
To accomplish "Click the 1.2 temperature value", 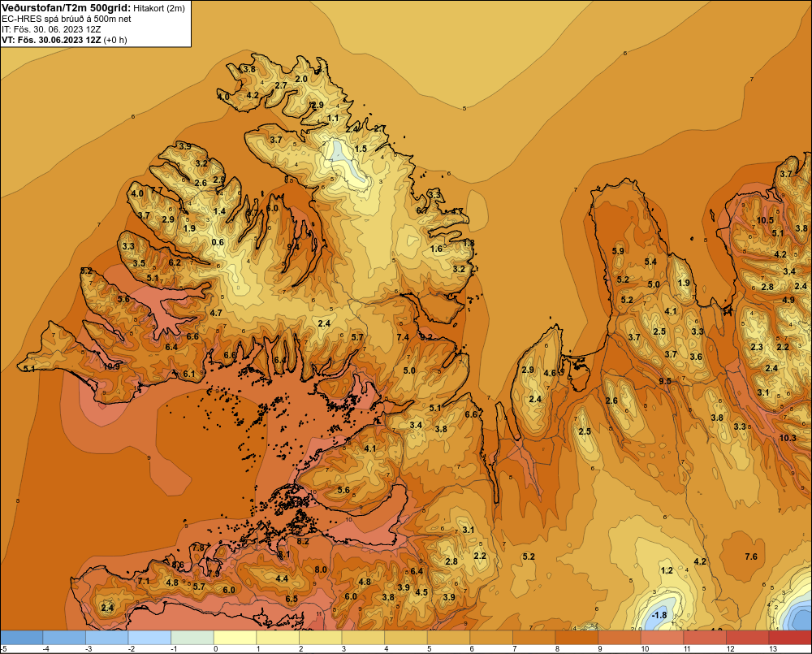I will pos(667,570).
